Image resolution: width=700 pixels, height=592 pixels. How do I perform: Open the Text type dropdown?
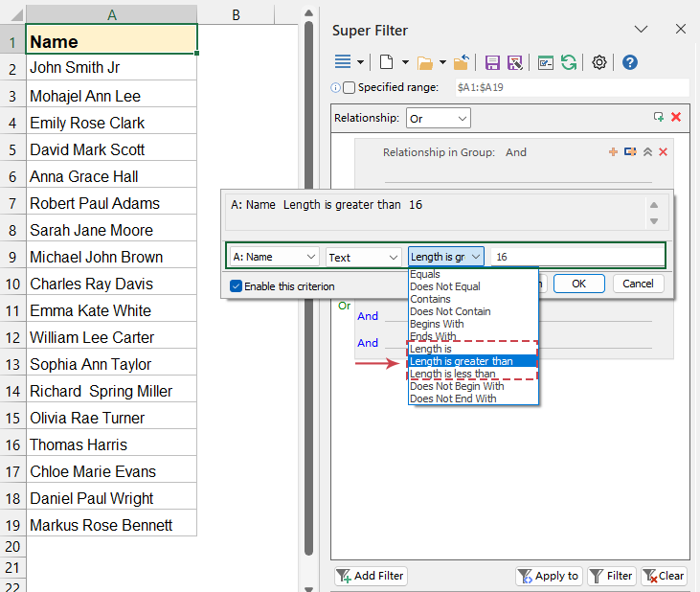[x=363, y=257]
